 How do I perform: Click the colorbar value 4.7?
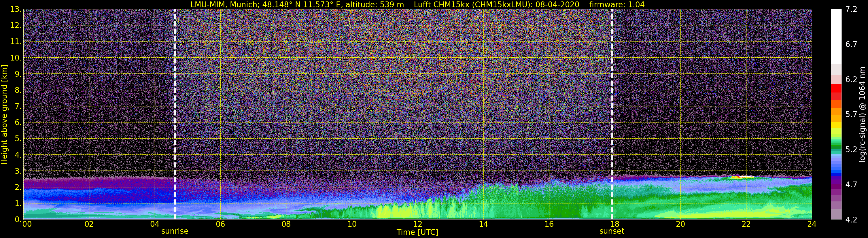click(x=851, y=184)
